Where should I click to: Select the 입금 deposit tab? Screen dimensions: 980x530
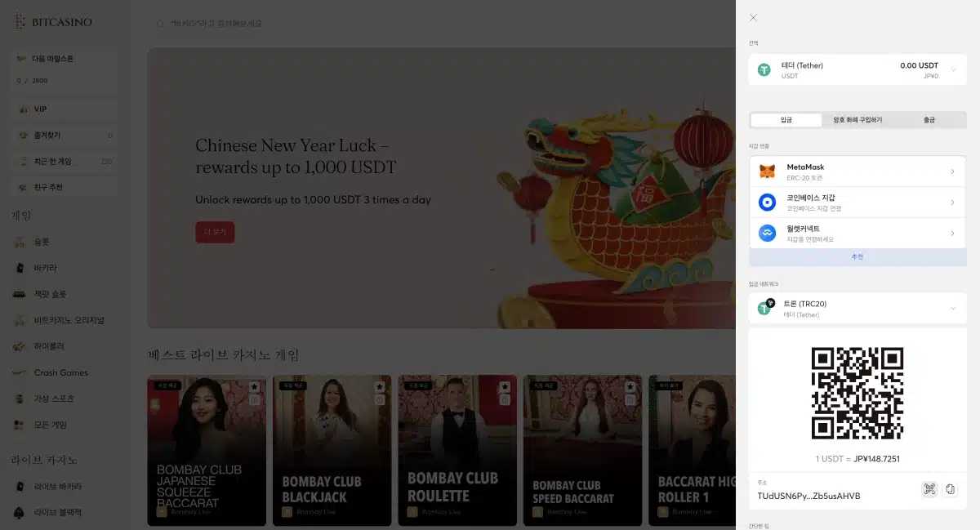click(786, 120)
